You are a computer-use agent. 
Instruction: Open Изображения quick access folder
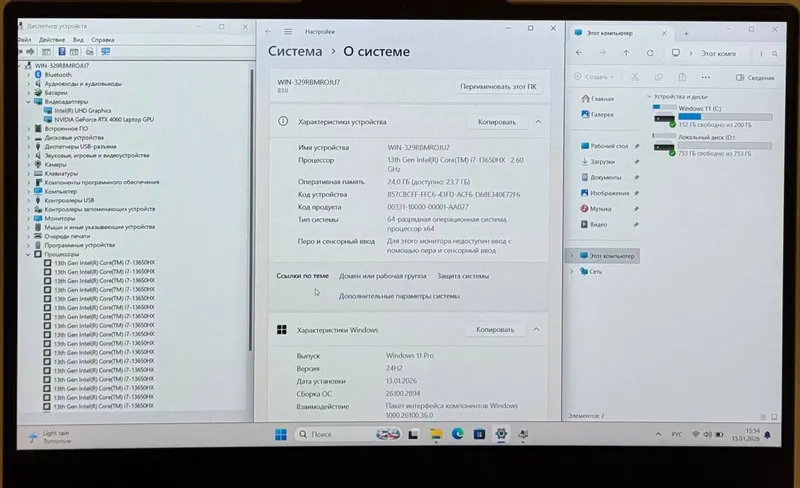605,193
